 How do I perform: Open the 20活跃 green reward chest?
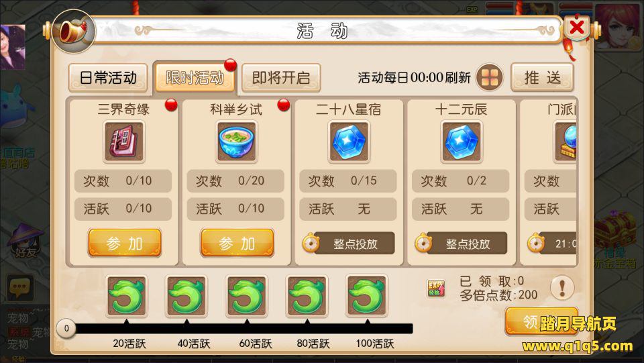(127, 296)
